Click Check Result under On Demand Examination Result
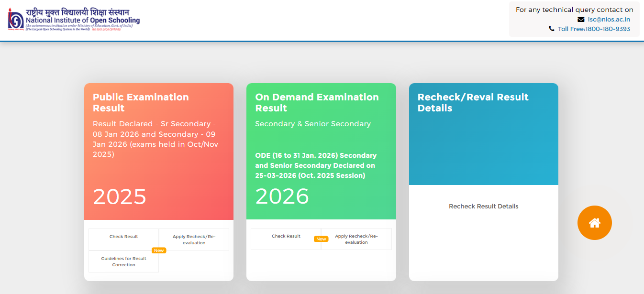This screenshot has height=294, width=644. pos(286,236)
